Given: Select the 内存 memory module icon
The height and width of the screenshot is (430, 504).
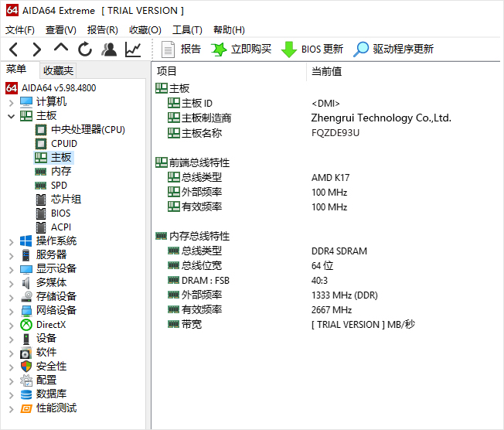Looking at the screenshot, I should [x=41, y=172].
